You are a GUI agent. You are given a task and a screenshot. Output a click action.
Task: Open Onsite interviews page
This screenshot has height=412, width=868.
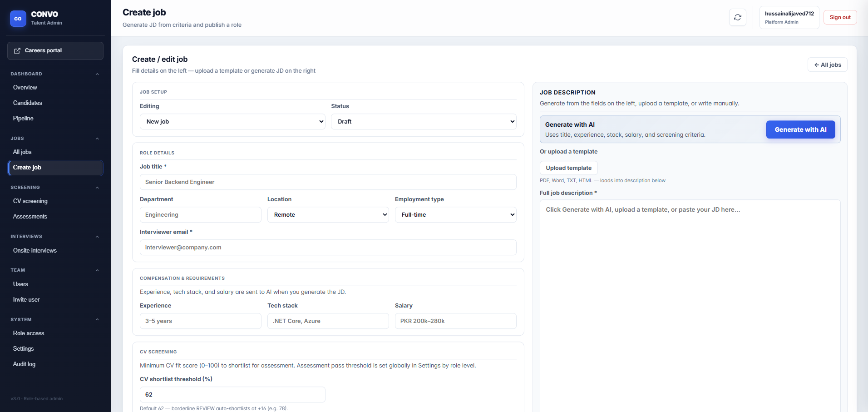coord(55,250)
